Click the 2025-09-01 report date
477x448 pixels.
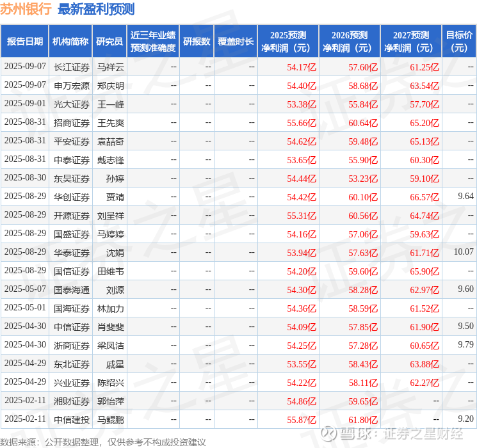click(x=25, y=104)
